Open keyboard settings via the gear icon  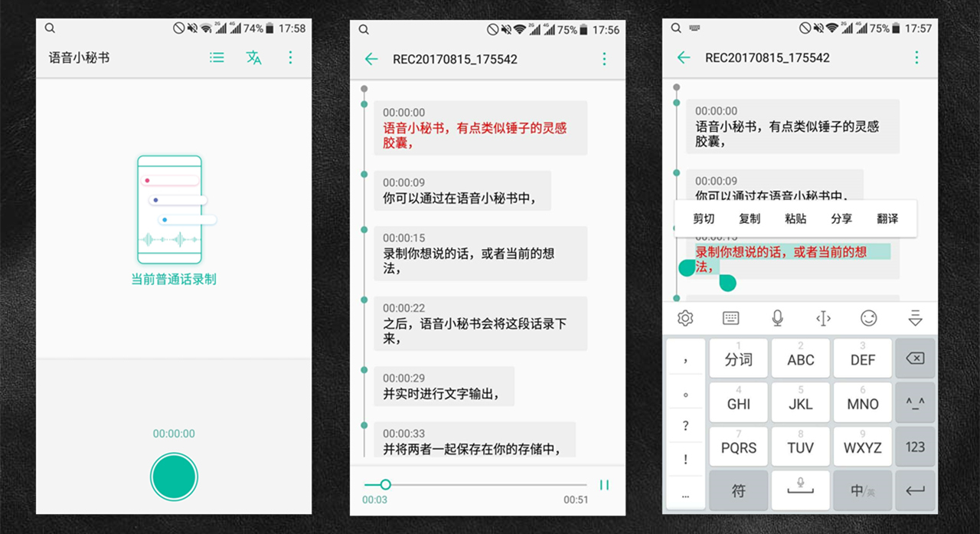(x=685, y=317)
